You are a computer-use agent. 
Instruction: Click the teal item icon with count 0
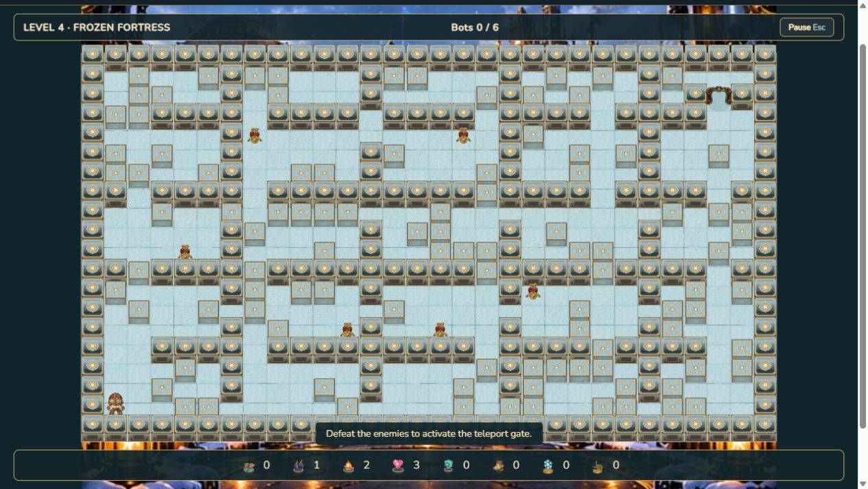point(249,466)
